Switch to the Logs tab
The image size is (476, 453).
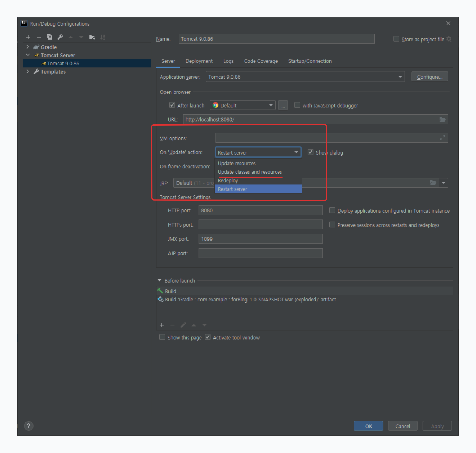(228, 61)
